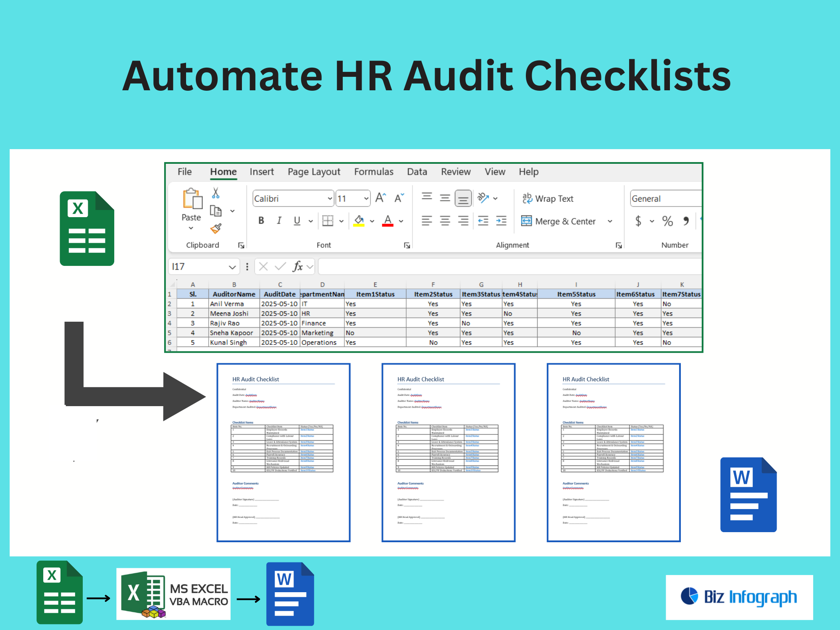Select column header E
Viewport: 840px width, 630px height.
pyautogui.click(x=375, y=284)
